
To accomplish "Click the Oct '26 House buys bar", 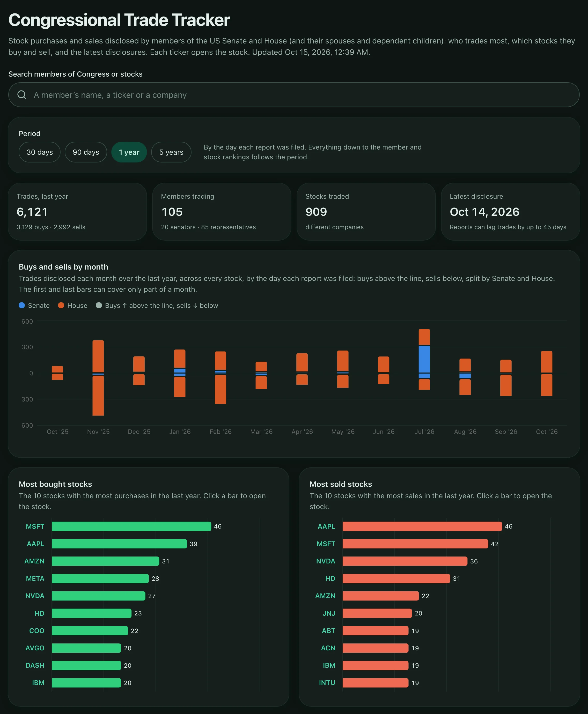I will tap(546, 362).
